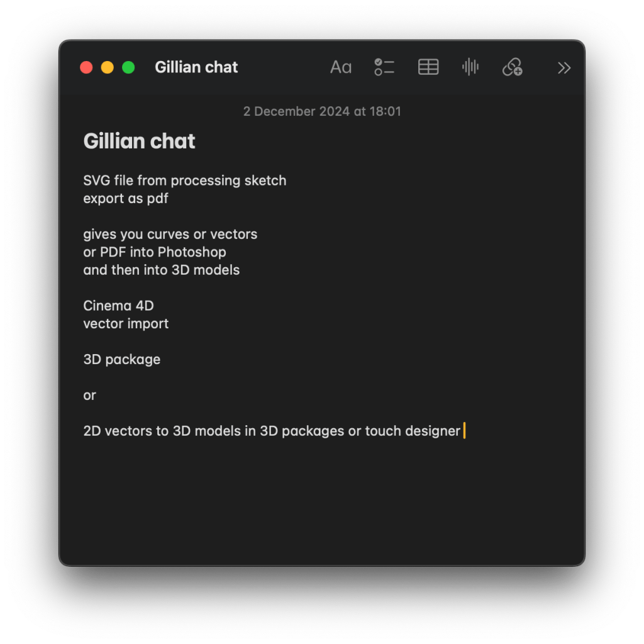Click the Gillian chat window title
Viewport: 644px width, 644px height.
click(196, 67)
